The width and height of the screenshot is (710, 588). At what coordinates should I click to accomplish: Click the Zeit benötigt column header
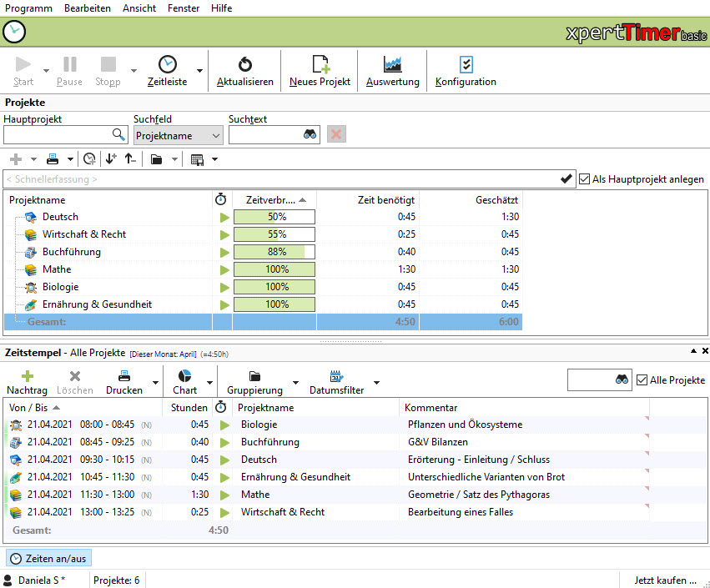pyautogui.click(x=368, y=199)
